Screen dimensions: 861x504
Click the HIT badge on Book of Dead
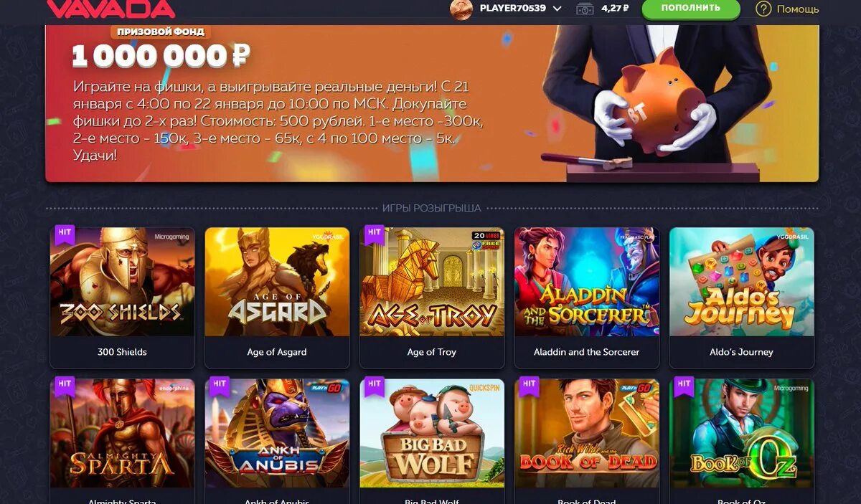click(x=529, y=385)
